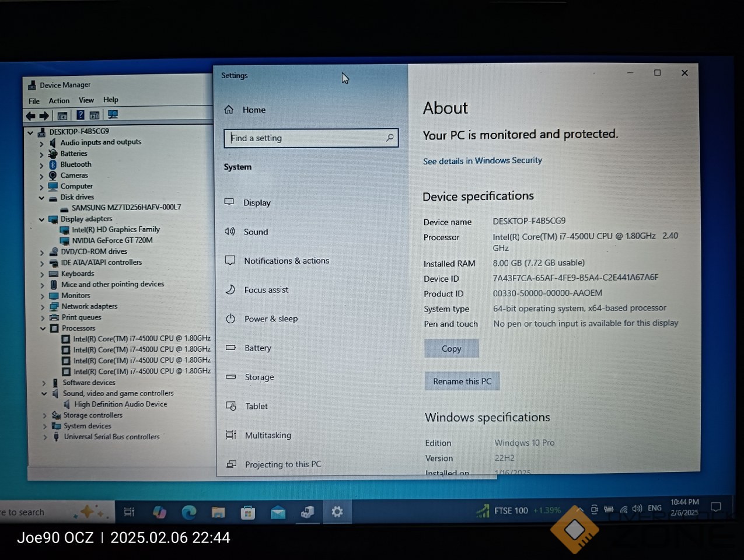Open the blue question-mark Help toolbar icon
744x560 pixels.
(81, 115)
